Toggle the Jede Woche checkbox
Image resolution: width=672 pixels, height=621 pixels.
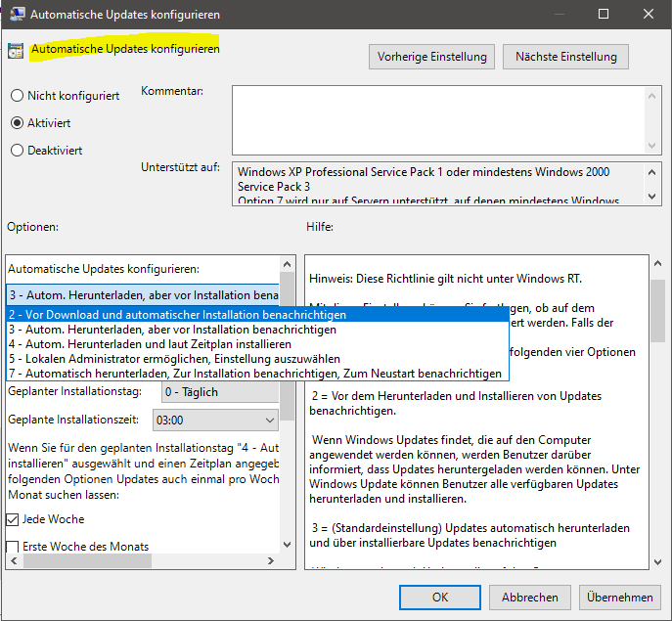[x=13, y=519]
